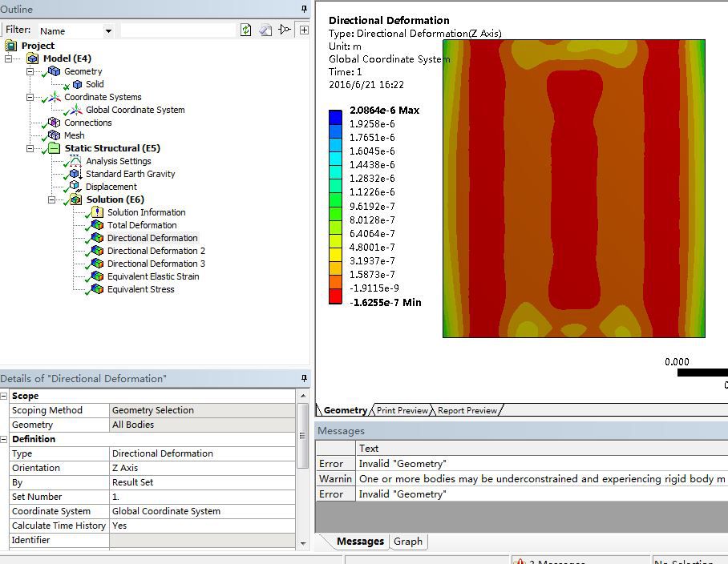The height and width of the screenshot is (564, 728).
Task: Click the Details panel scroll up arrow
Action: tap(303, 396)
